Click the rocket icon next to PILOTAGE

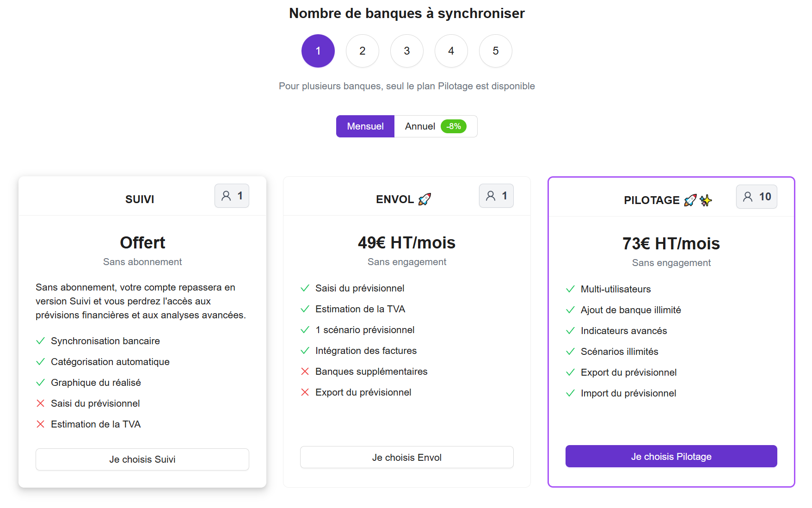[x=690, y=200]
